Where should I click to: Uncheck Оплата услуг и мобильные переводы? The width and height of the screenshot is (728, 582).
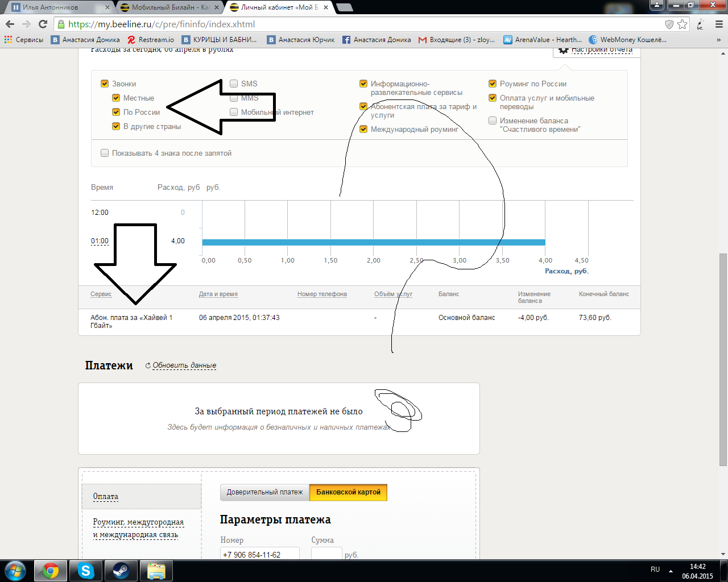click(493, 98)
